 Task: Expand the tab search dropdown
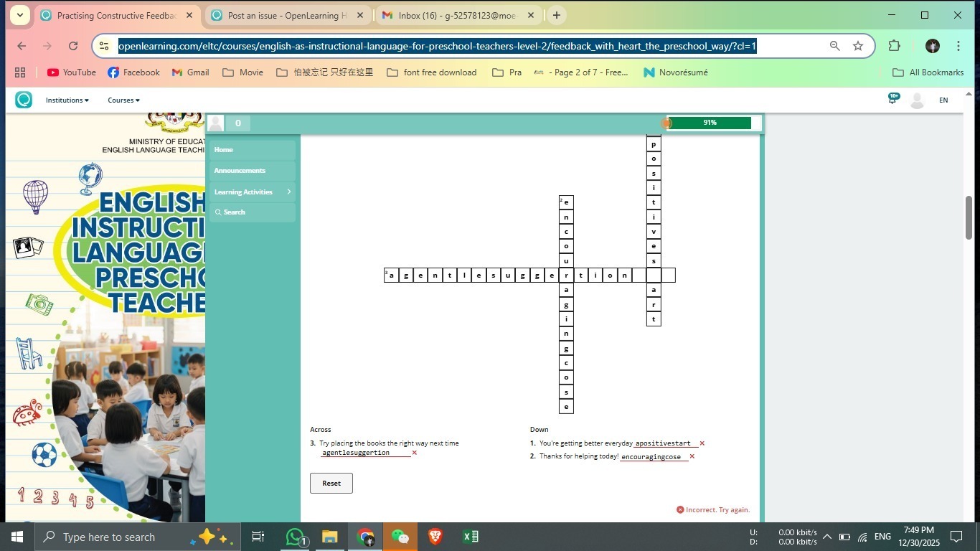coord(19,15)
